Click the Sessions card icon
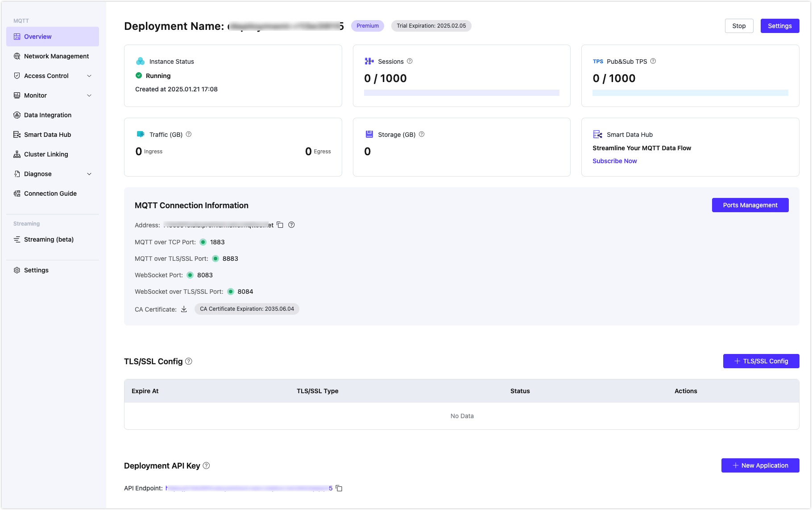812x510 pixels. (x=369, y=61)
